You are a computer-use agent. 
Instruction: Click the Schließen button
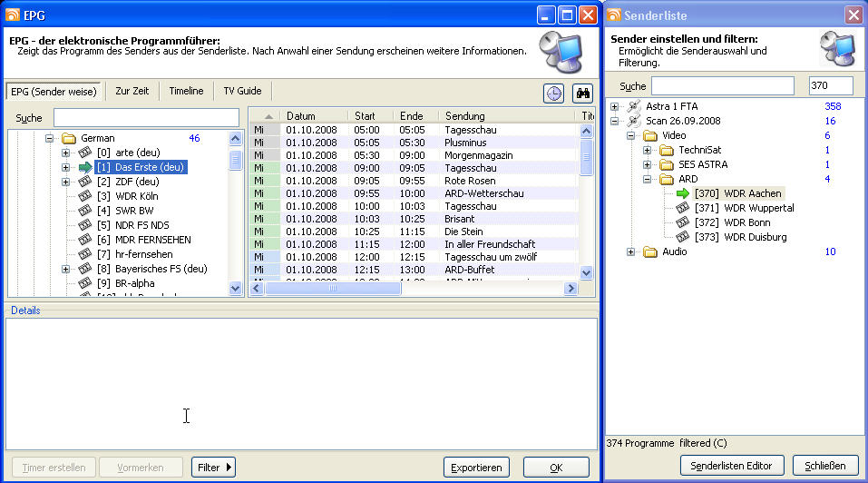[824, 466]
